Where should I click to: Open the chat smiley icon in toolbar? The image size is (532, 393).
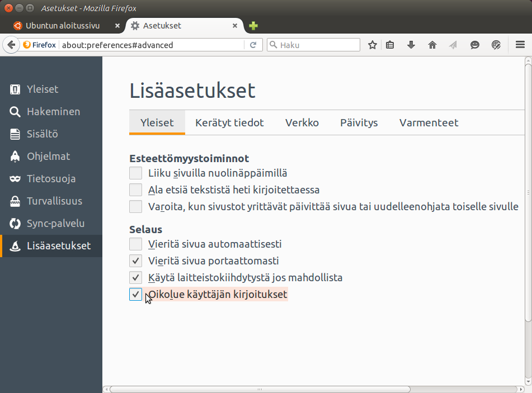475,45
